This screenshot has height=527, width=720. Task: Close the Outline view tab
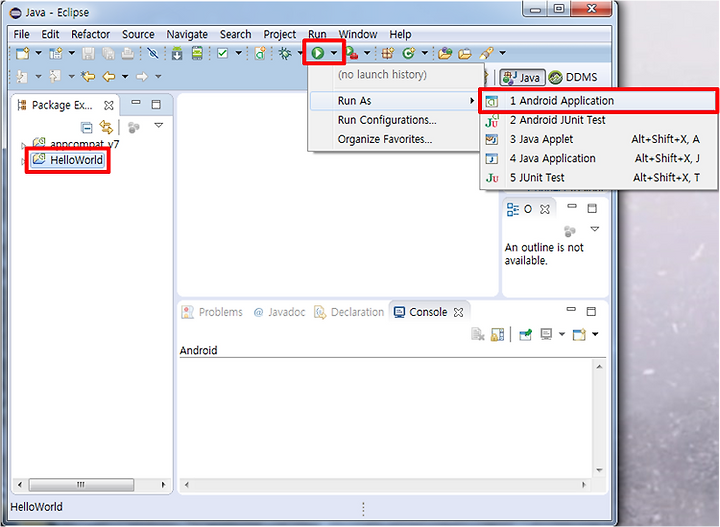545,209
